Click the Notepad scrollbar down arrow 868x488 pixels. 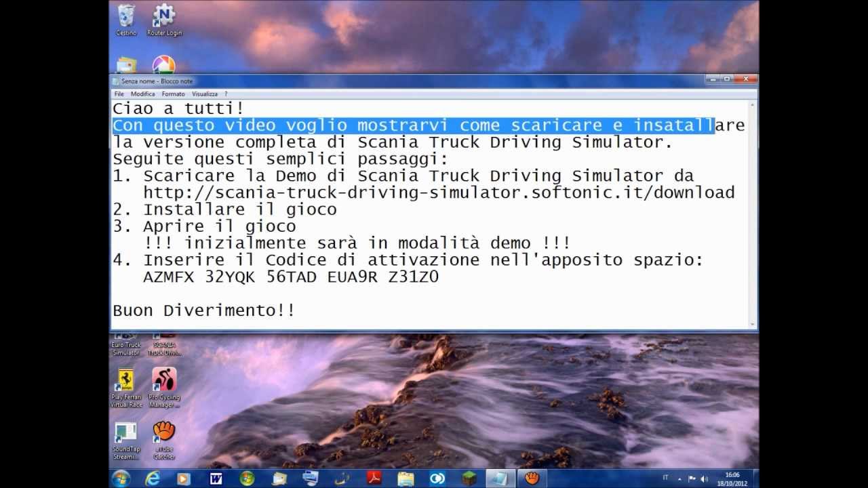(752, 325)
